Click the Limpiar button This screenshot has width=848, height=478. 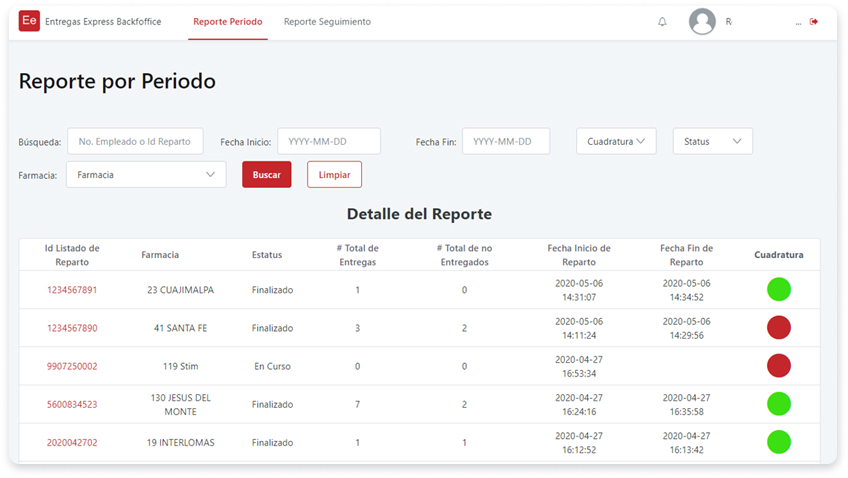334,175
